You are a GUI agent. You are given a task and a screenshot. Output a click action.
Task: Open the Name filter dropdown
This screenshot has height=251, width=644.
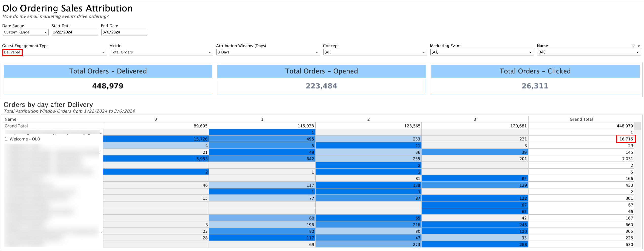[x=588, y=52]
